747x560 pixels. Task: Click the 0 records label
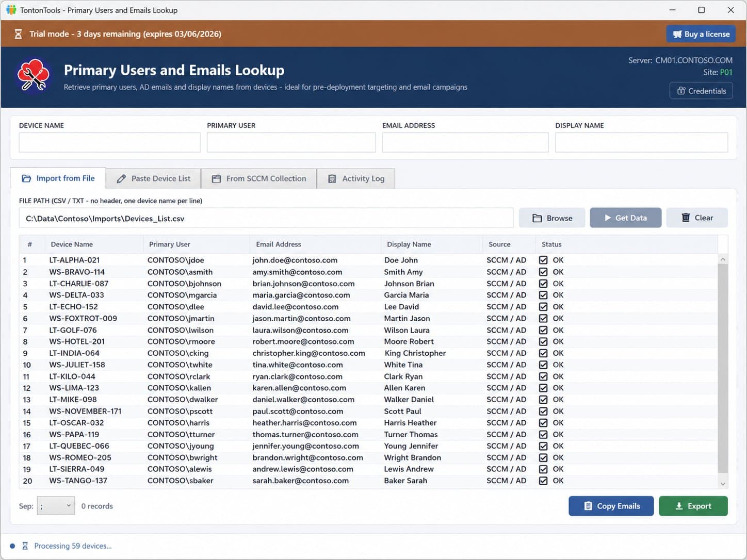tap(97, 506)
